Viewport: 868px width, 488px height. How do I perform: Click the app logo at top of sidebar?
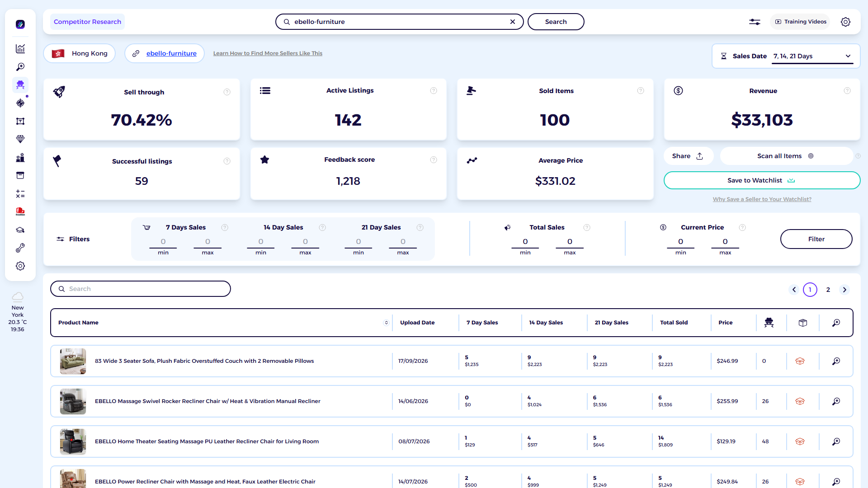[20, 24]
